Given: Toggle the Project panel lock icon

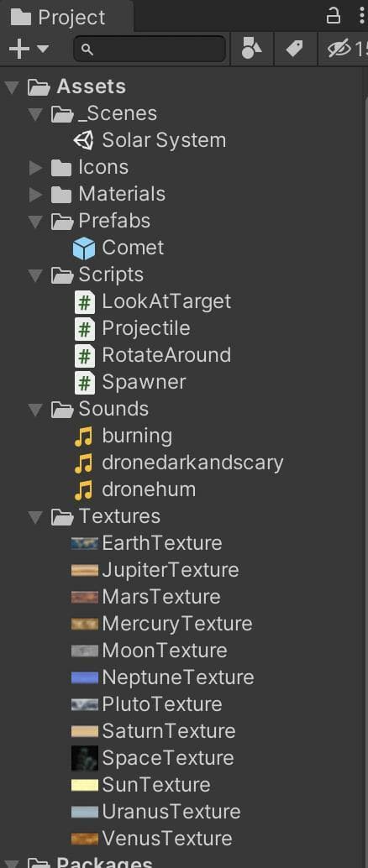Looking at the screenshot, I should (x=333, y=16).
